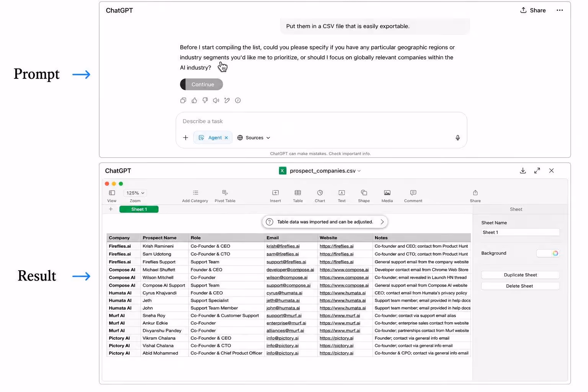
Task: Click the Comment toolbar icon
Action: [413, 193]
